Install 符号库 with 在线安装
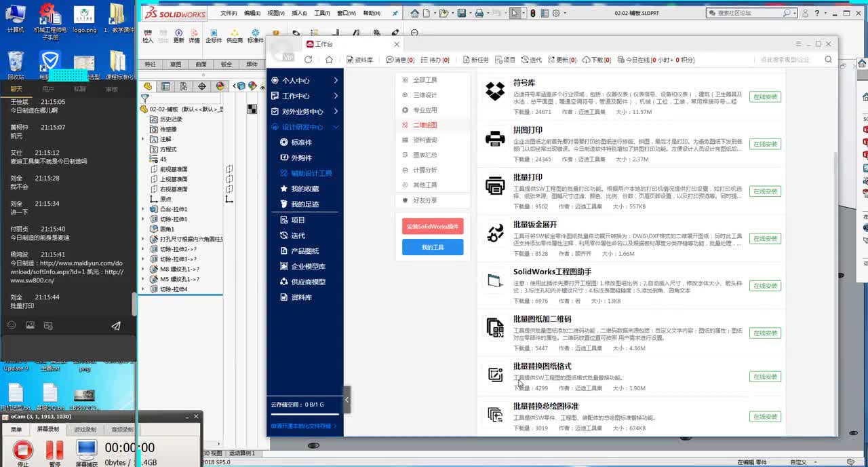 (x=765, y=97)
